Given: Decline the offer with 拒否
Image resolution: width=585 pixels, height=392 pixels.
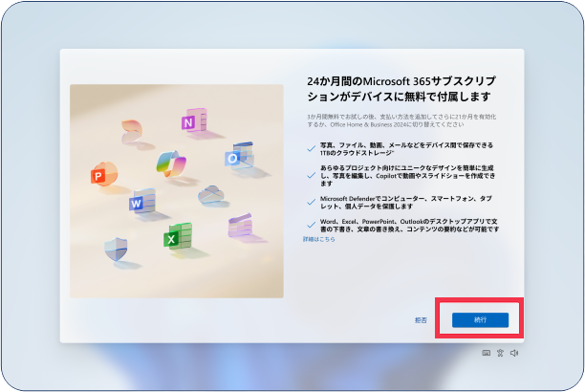Looking at the screenshot, I should coord(421,320).
